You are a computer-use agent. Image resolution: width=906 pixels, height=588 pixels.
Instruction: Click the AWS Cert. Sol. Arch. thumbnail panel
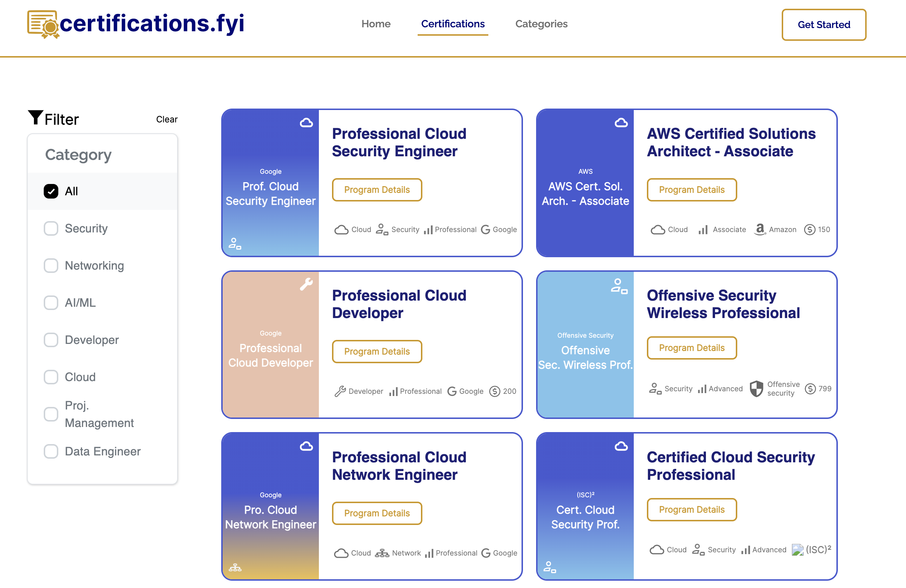(x=585, y=183)
